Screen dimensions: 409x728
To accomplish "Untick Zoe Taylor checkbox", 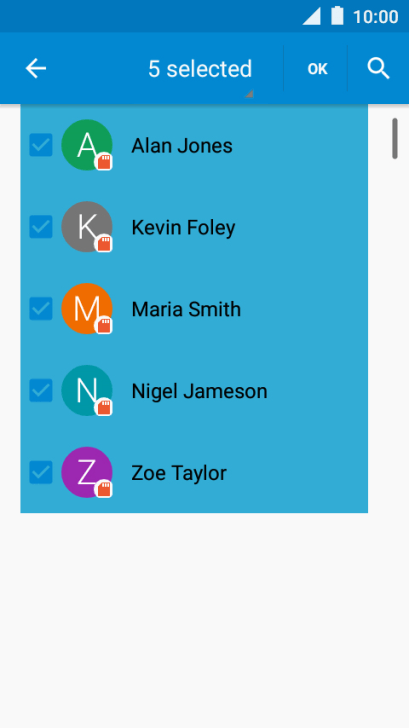I will (x=41, y=472).
